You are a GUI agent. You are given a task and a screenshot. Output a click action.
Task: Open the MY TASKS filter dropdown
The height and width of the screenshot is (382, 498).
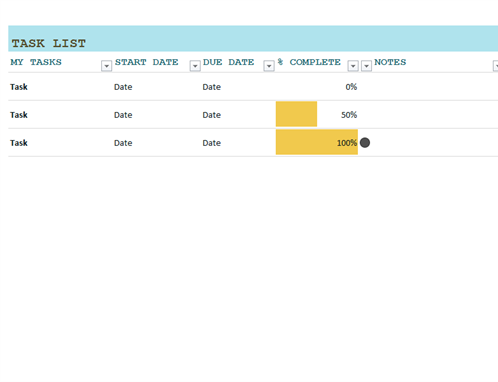pos(106,66)
